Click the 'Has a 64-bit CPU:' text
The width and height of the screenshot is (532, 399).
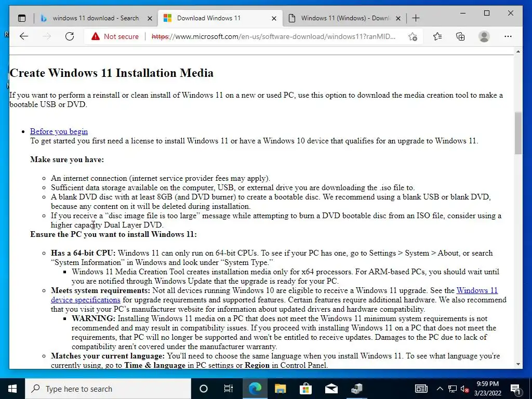[x=83, y=253]
